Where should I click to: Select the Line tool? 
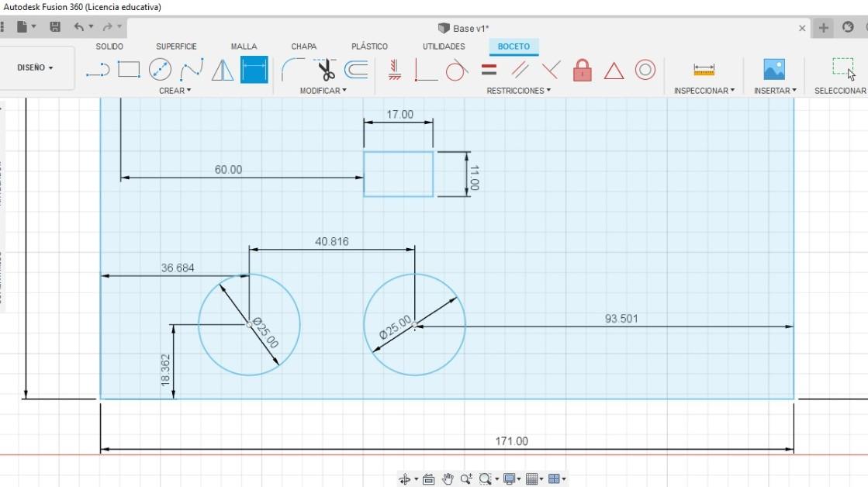[98, 70]
